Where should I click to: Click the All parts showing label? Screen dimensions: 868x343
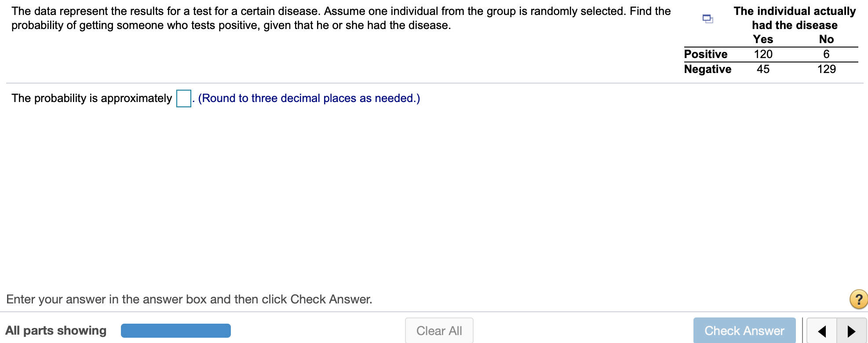coord(56,331)
